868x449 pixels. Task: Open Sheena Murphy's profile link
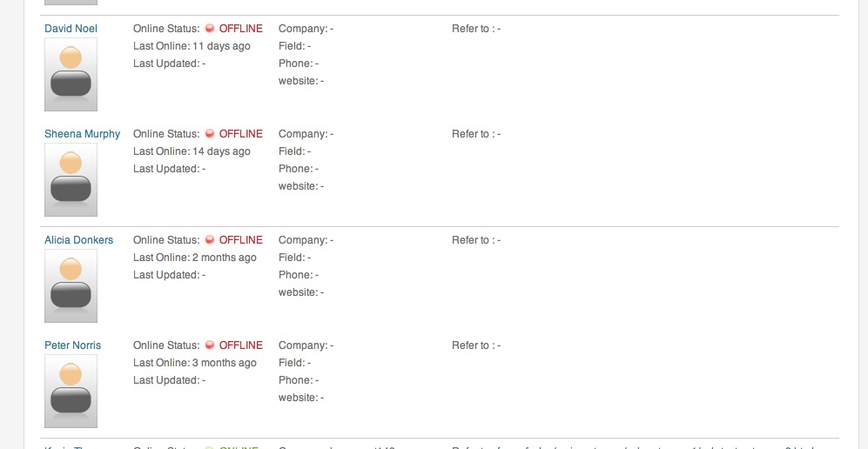[82, 134]
